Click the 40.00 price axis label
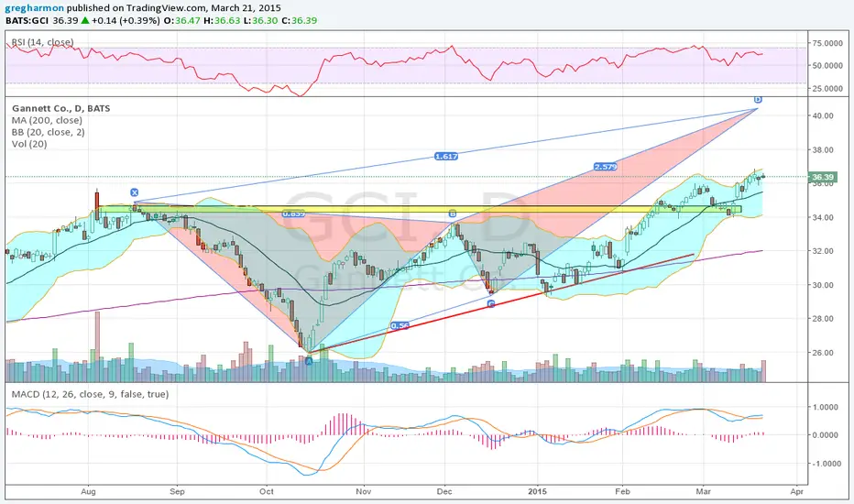Image resolution: width=854 pixels, height=504 pixels. click(x=822, y=115)
